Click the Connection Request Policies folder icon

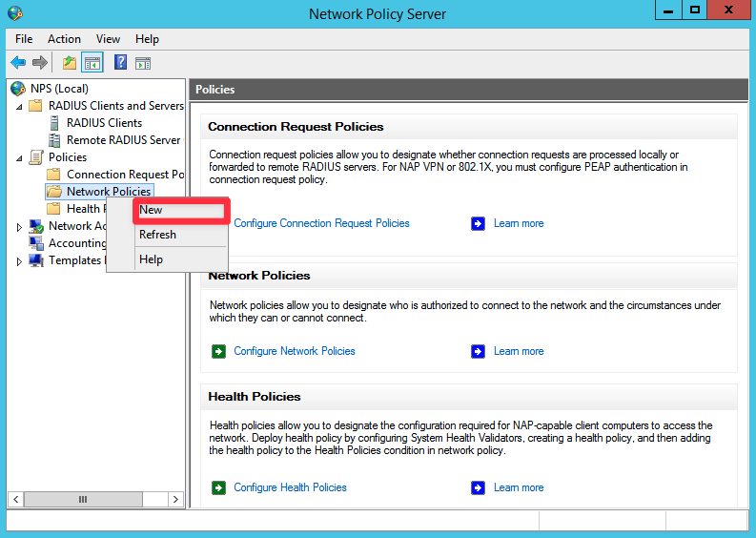click(x=53, y=175)
